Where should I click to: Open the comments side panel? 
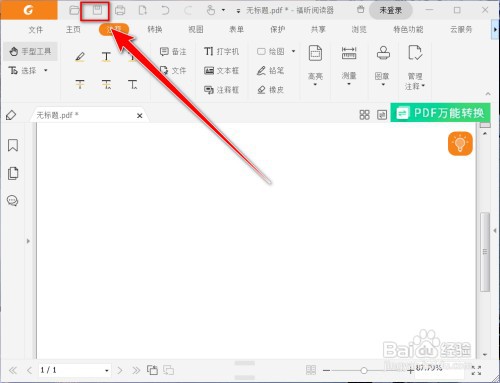tap(12, 201)
